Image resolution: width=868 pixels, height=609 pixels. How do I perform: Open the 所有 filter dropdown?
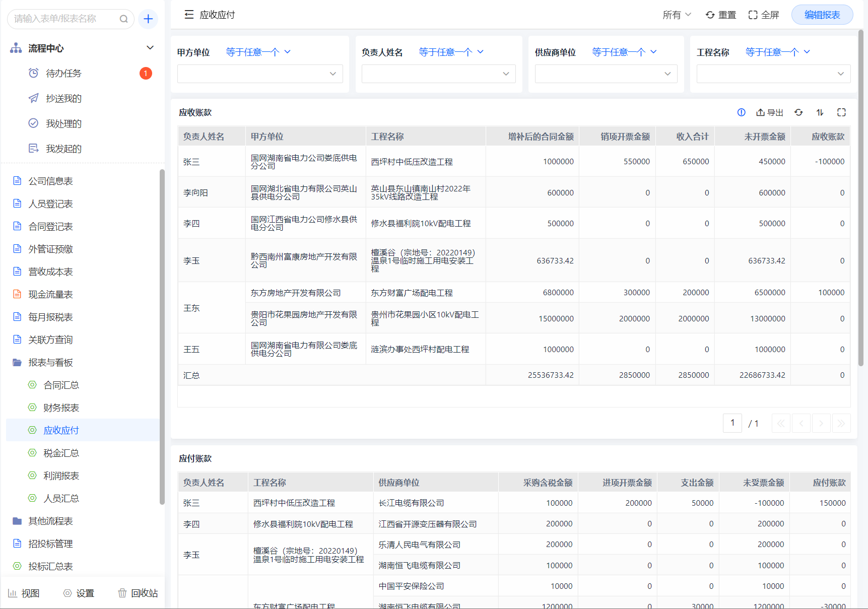click(677, 15)
